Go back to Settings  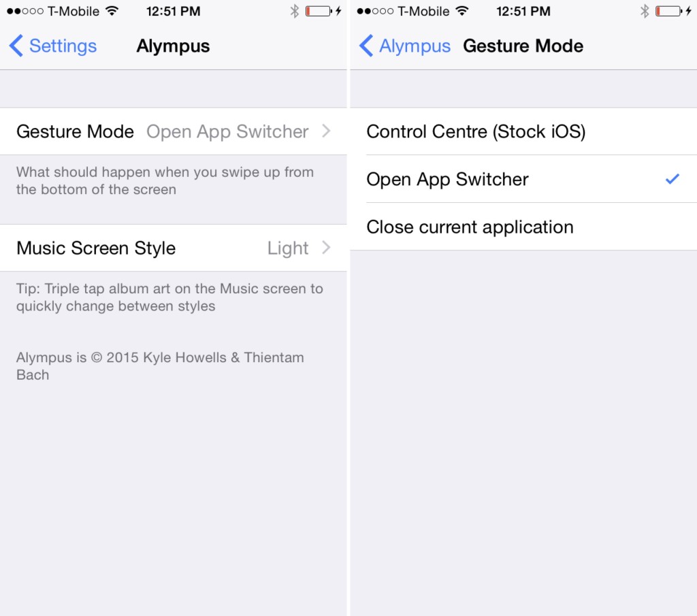(53, 46)
